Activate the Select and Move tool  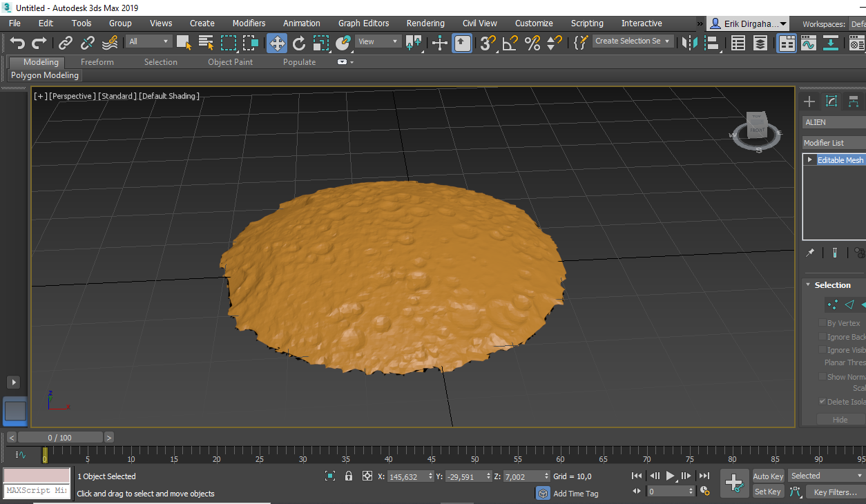277,43
